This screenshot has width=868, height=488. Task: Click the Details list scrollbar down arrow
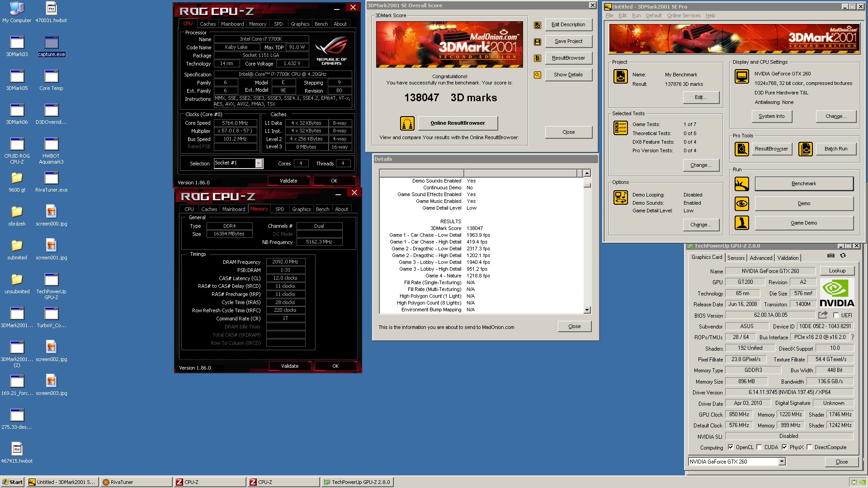(x=587, y=310)
